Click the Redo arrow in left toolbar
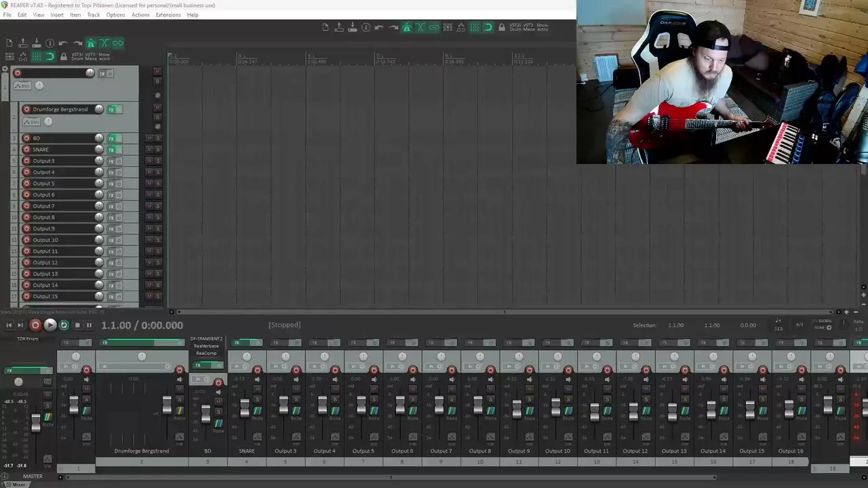The height and width of the screenshot is (488, 868). 77,43
